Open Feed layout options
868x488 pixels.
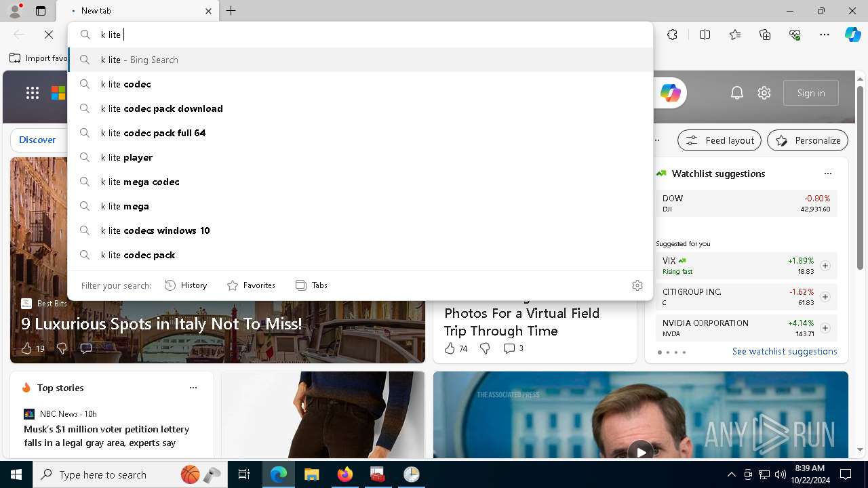719,140
